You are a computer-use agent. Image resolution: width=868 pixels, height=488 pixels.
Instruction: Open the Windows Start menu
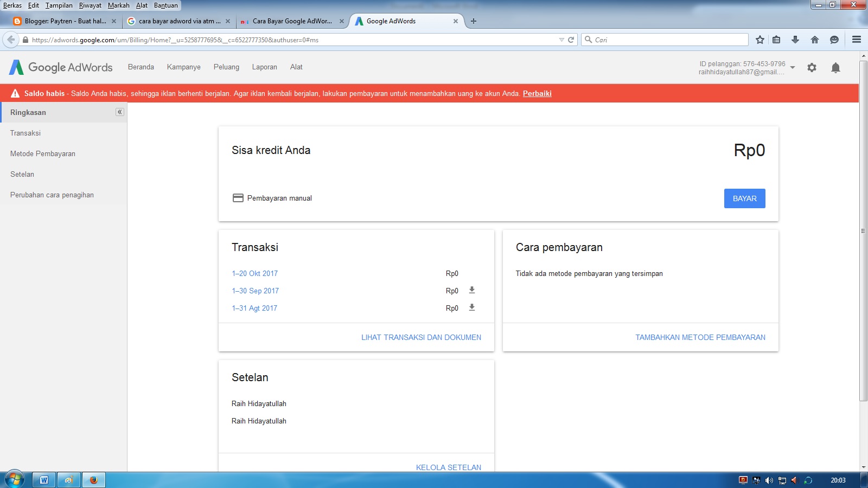(14, 480)
